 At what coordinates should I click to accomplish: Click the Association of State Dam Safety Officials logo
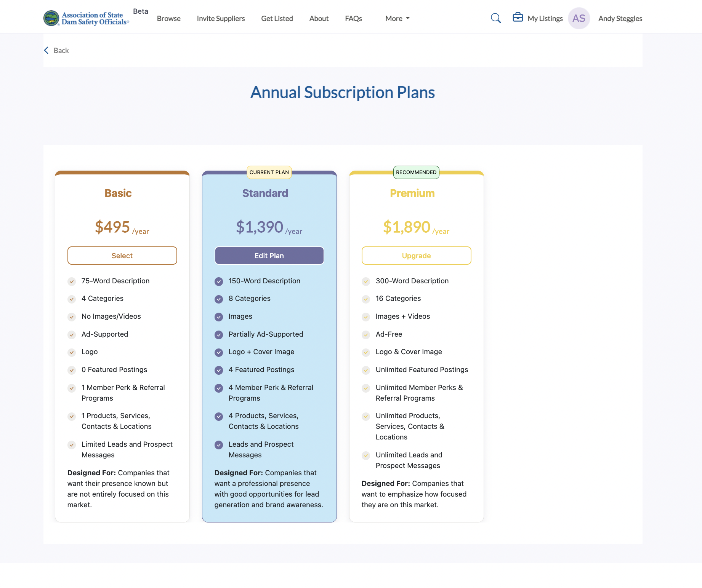[x=87, y=18]
